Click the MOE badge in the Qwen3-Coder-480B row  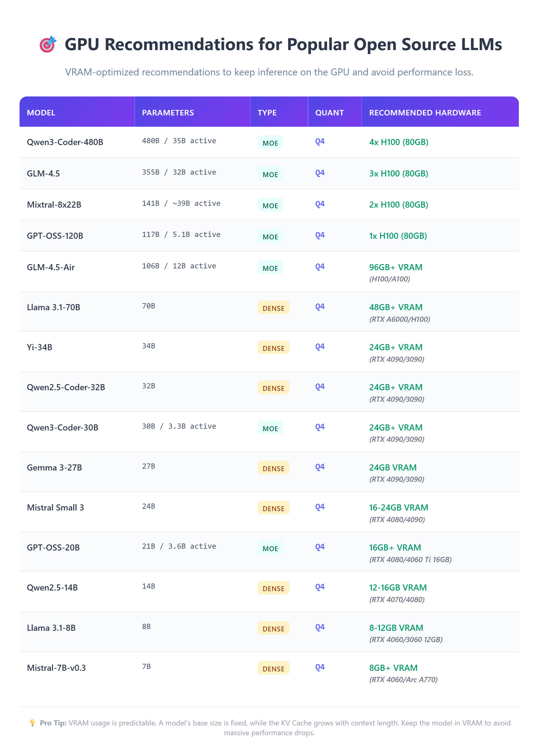270,143
